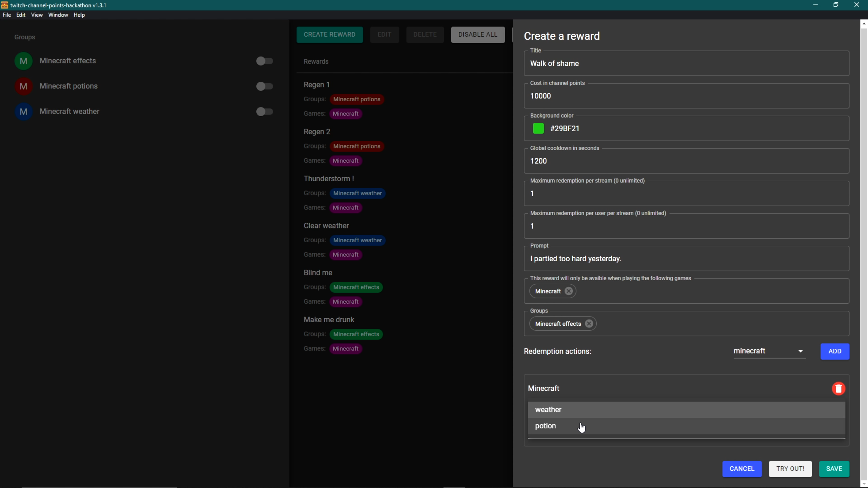Remove the Minecraft effects group chip

point(589,324)
